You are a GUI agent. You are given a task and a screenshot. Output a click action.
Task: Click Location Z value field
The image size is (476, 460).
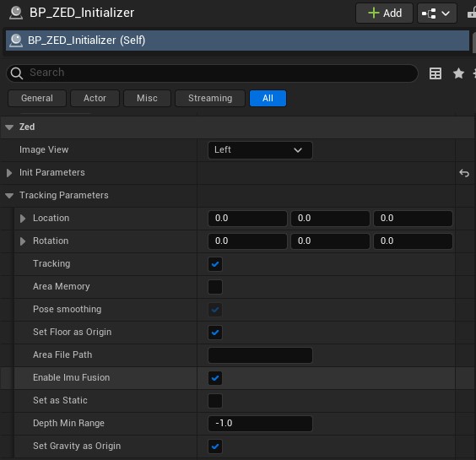pyautogui.click(x=413, y=219)
